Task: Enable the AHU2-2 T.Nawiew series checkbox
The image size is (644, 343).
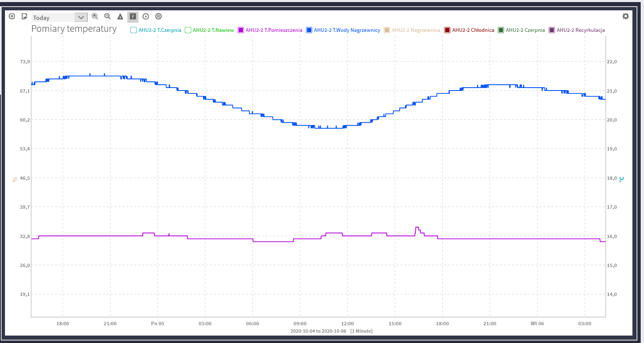Action: pos(188,30)
